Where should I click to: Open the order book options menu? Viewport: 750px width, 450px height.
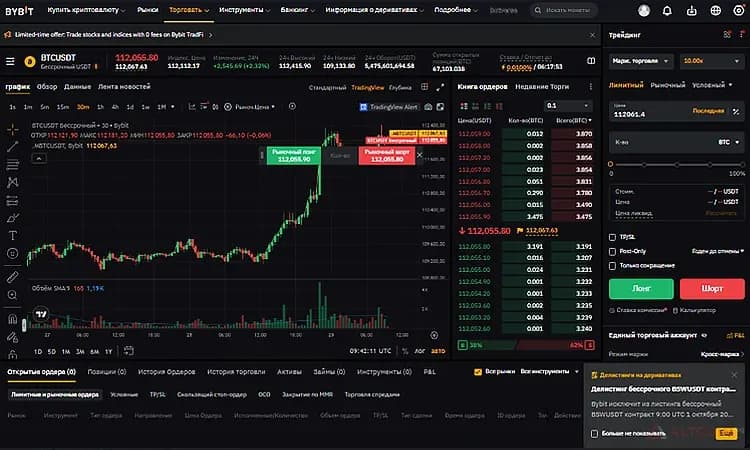coord(591,87)
